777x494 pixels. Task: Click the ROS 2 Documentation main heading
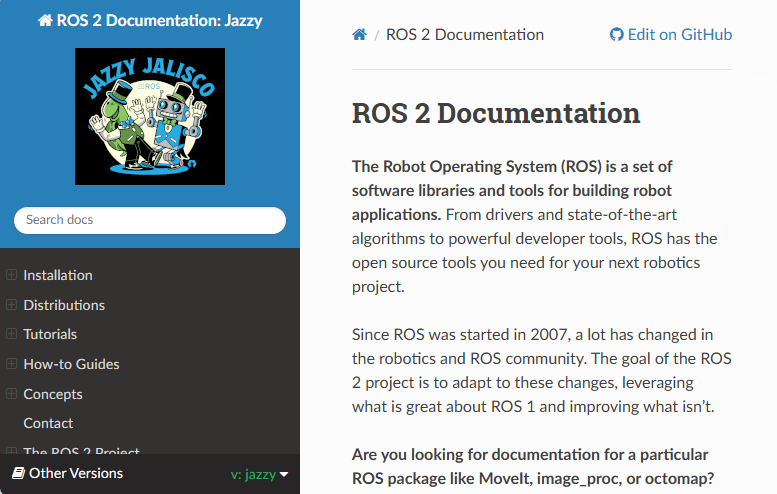(496, 113)
